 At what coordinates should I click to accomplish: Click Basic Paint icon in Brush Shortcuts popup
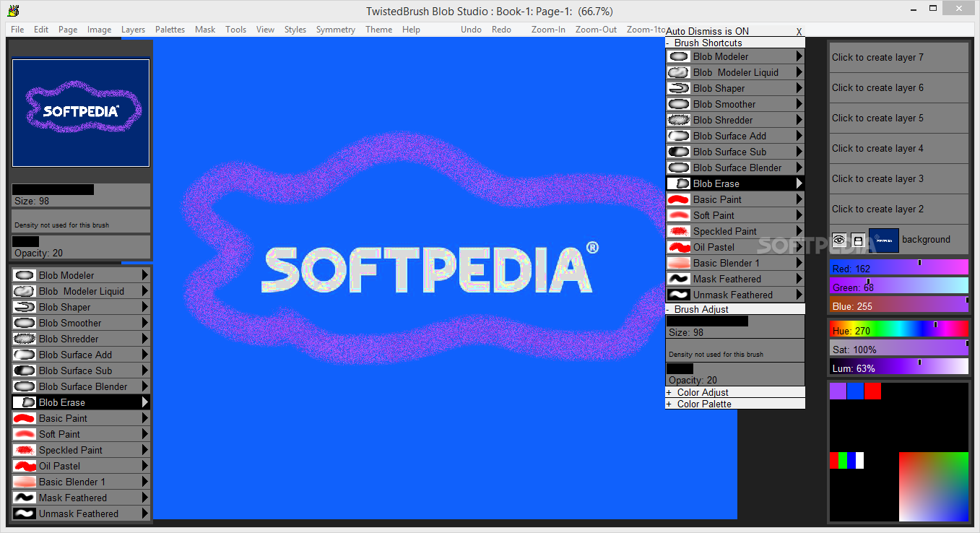coord(679,199)
